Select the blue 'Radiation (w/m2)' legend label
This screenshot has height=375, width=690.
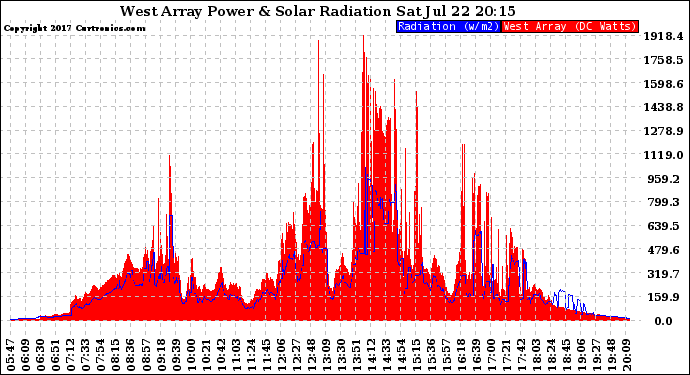448,26
